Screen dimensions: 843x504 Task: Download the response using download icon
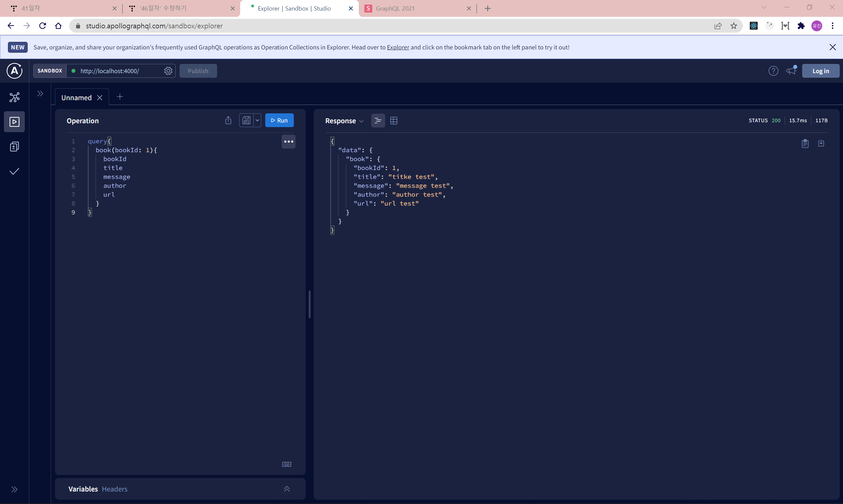(821, 143)
